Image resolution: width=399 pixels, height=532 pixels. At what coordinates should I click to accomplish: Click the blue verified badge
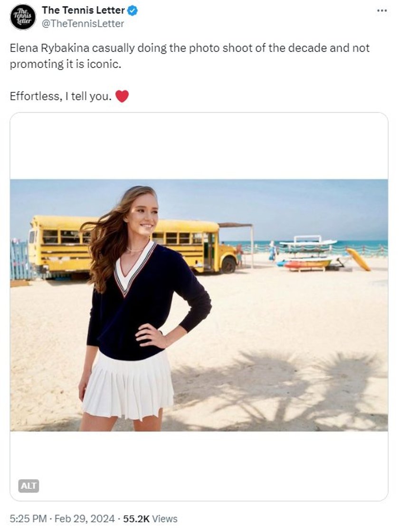132,11
